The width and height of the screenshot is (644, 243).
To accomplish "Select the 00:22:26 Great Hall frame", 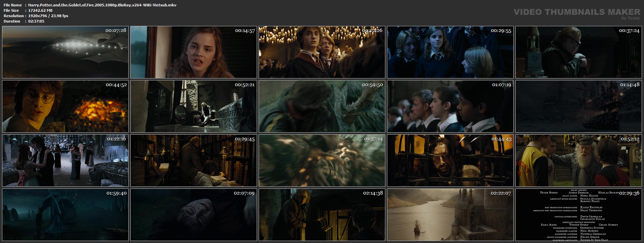I will [x=322, y=52].
